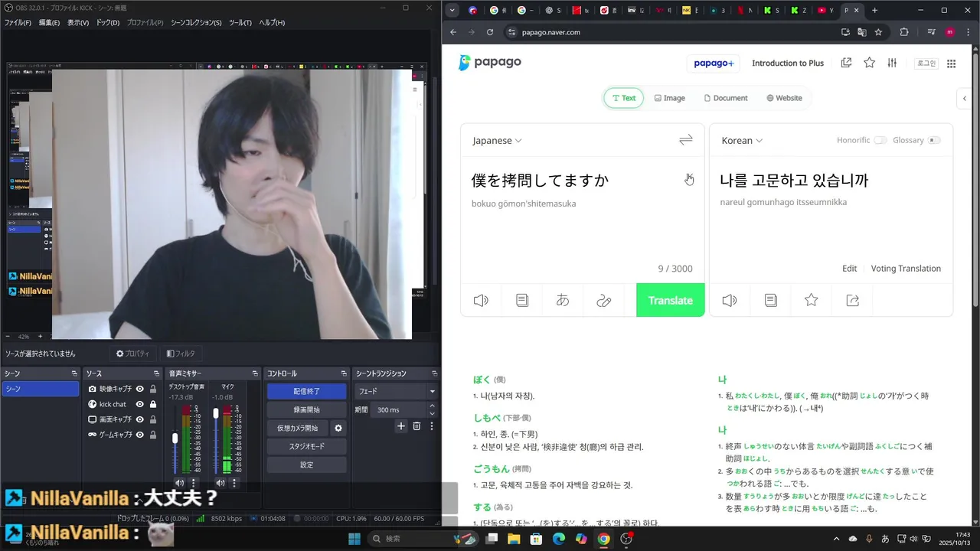The width and height of the screenshot is (980, 551).
Task: Save translation to favorites star
Action: click(812, 301)
